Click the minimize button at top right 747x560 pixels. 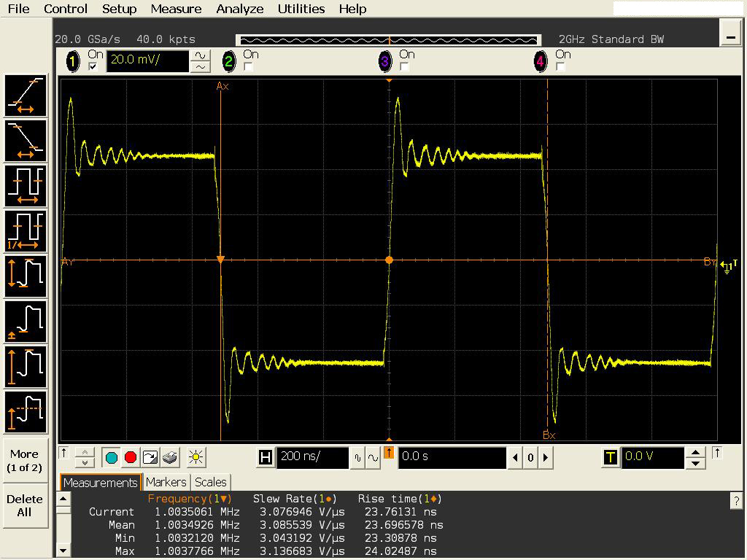click(730, 34)
